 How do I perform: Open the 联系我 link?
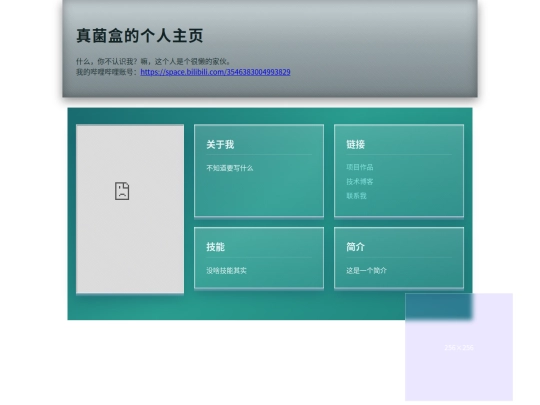(356, 196)
